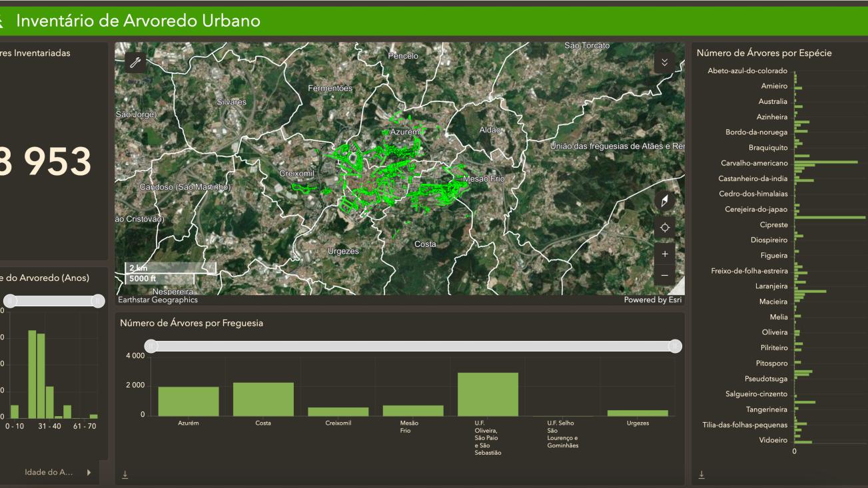The width and height of the screenshot is (868, 488).
Task: Download the Espécie chart data
Action: click(x=701, y=475)
